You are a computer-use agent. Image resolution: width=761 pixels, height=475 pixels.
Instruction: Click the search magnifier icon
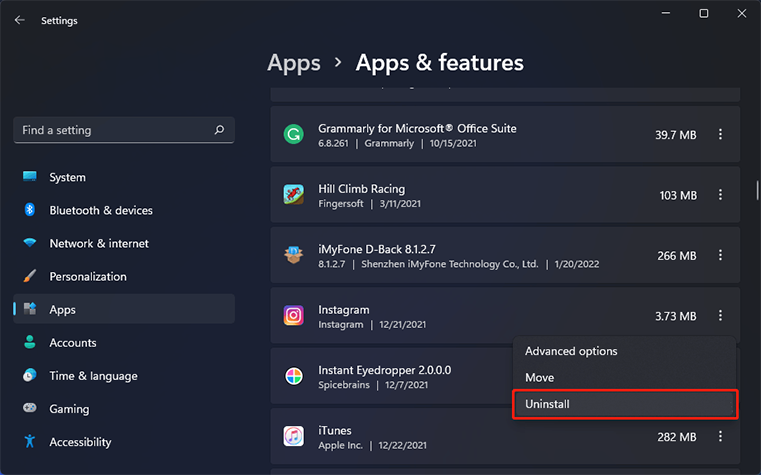[219, 130]
